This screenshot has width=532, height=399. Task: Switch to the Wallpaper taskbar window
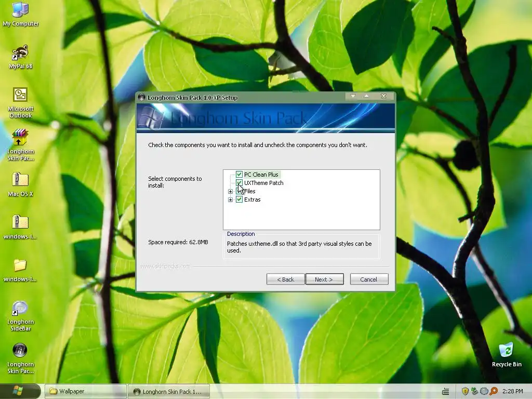pos(86,391)
